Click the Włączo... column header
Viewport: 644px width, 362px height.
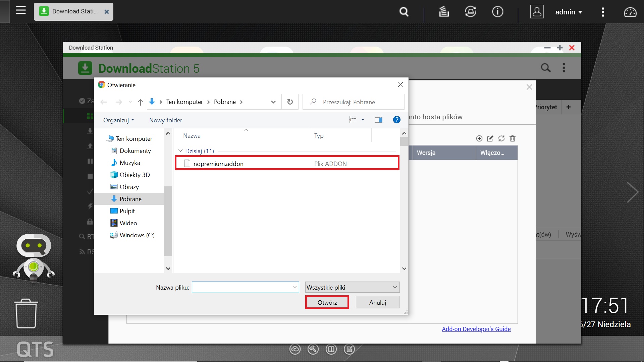(x=497, y=153)
